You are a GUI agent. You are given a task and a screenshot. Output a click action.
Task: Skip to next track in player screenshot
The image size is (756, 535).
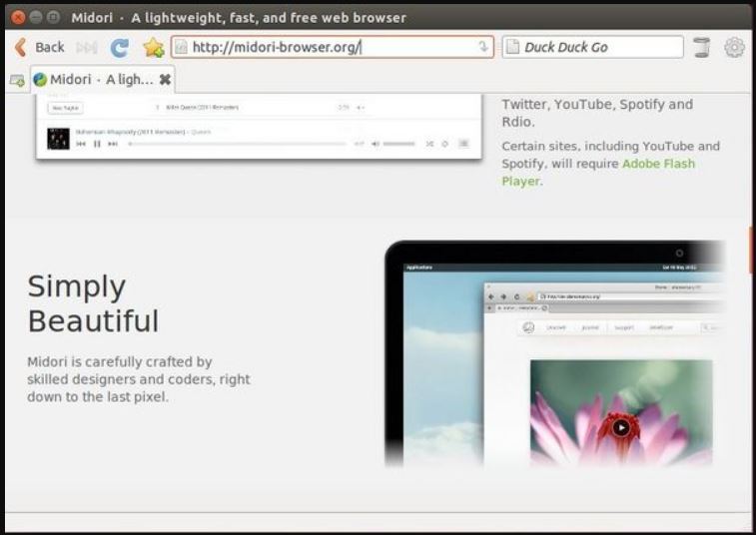(113, 144)
